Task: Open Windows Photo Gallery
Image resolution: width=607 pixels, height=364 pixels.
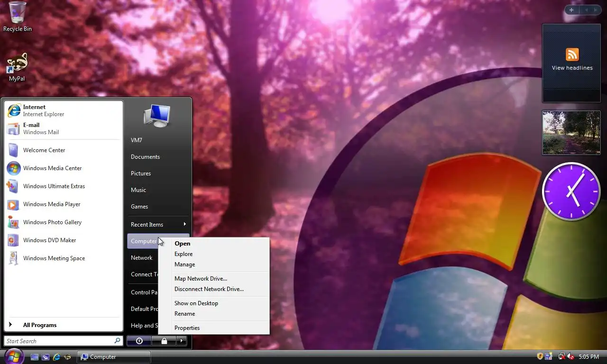Action: pos(63,222)
